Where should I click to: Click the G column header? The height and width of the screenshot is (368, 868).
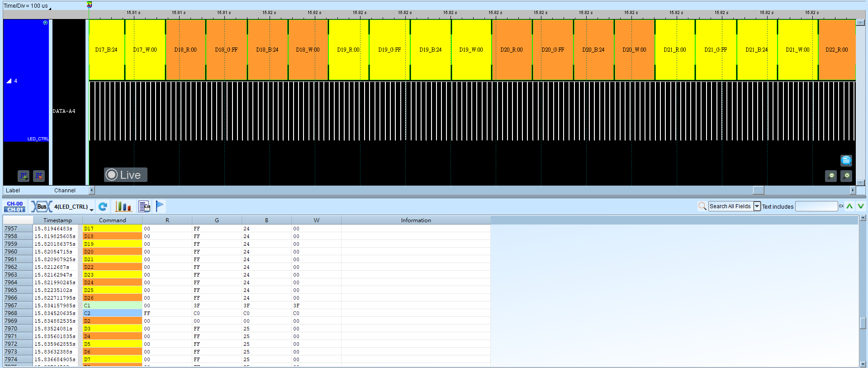click(217, 220)
